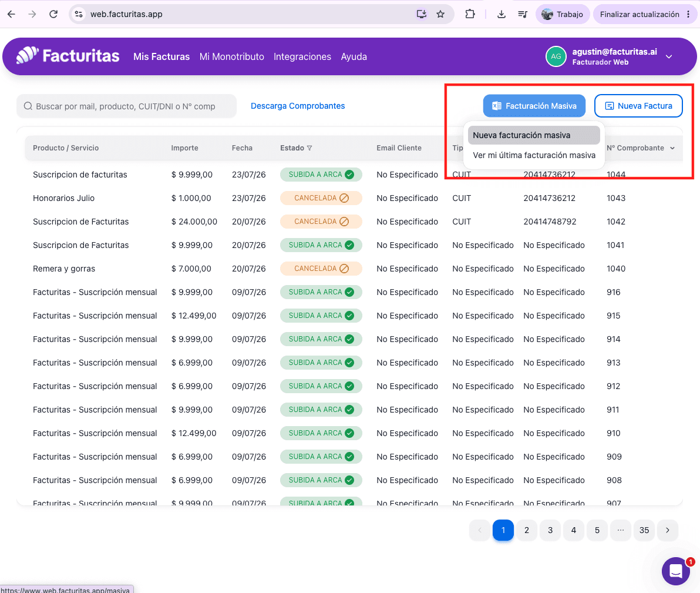Click the install app icon in address bar
700x593 pixels.
click(422, 14)
